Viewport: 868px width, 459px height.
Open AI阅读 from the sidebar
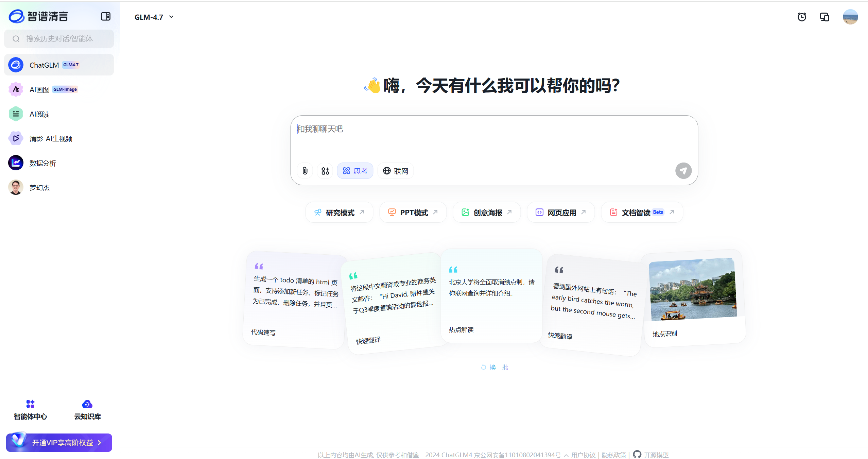click(39, 114)
